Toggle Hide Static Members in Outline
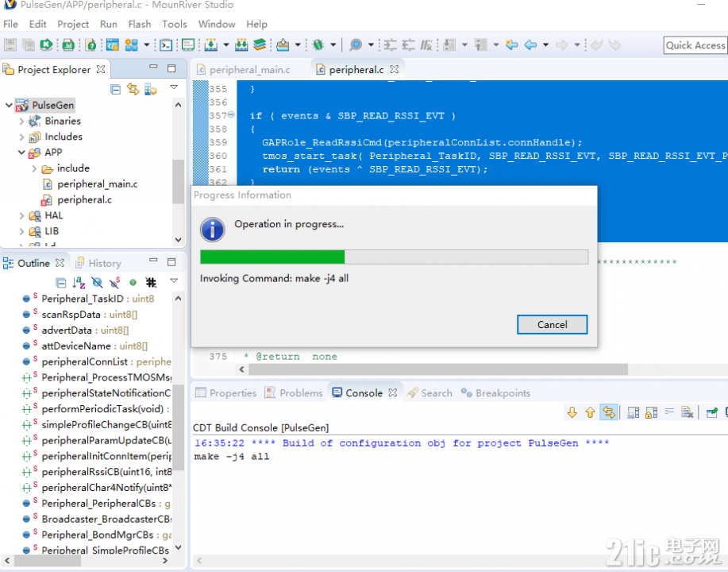 (x=114, y=283)
